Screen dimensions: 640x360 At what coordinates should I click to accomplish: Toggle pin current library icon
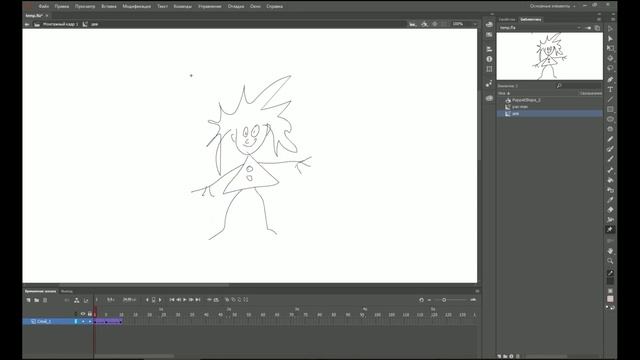click(588, 28)
